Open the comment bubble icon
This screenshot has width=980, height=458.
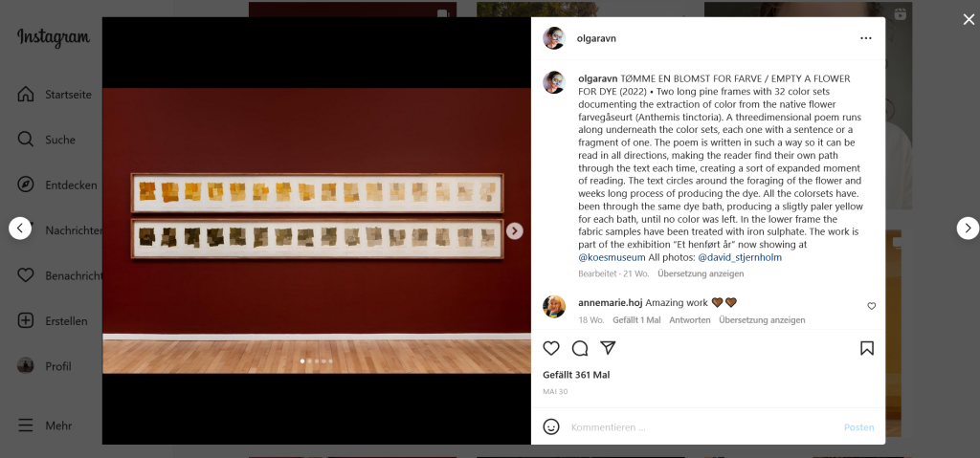click(580, 348)
